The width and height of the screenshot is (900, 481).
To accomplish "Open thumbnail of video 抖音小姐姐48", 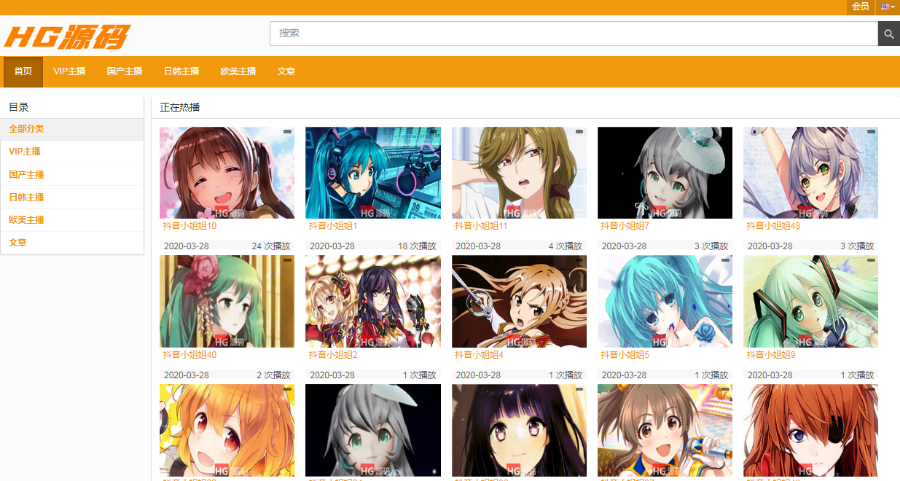I will (x=810, y=173).
